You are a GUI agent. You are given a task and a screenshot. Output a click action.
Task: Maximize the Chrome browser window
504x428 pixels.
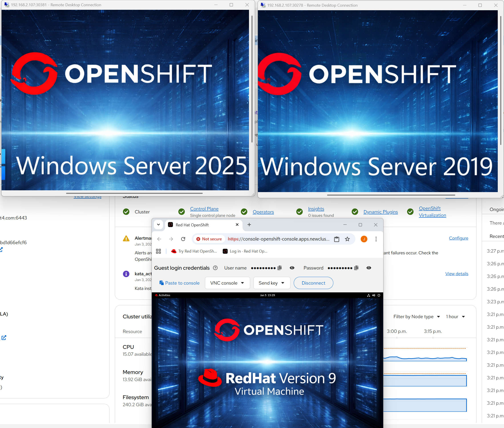pos(360,225)
